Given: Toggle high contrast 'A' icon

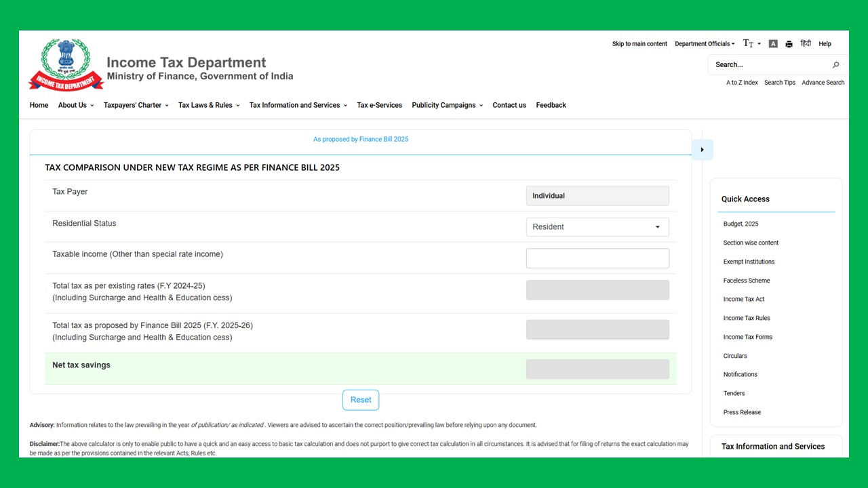Looking at the screenshot, I should click(x=773, y=44).
